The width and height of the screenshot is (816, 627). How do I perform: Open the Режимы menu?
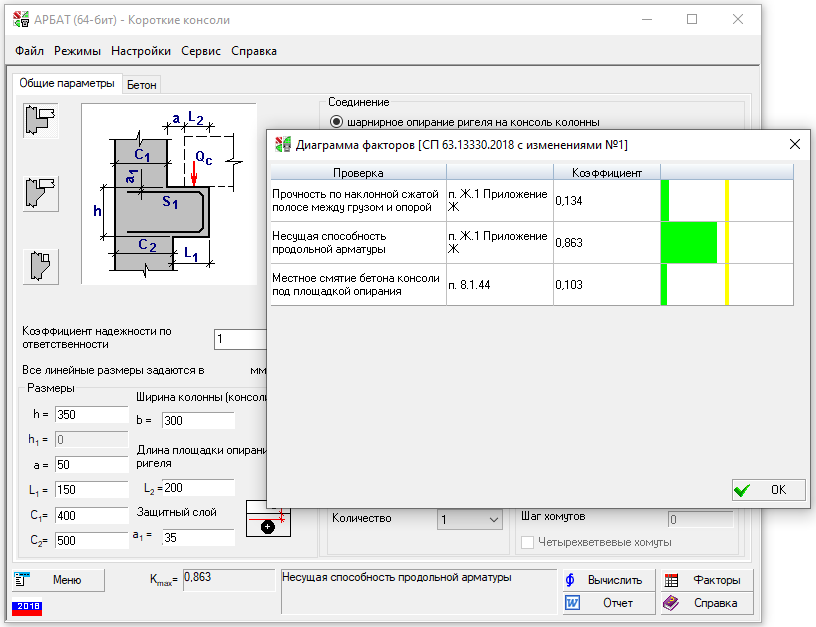click(77, 51)
